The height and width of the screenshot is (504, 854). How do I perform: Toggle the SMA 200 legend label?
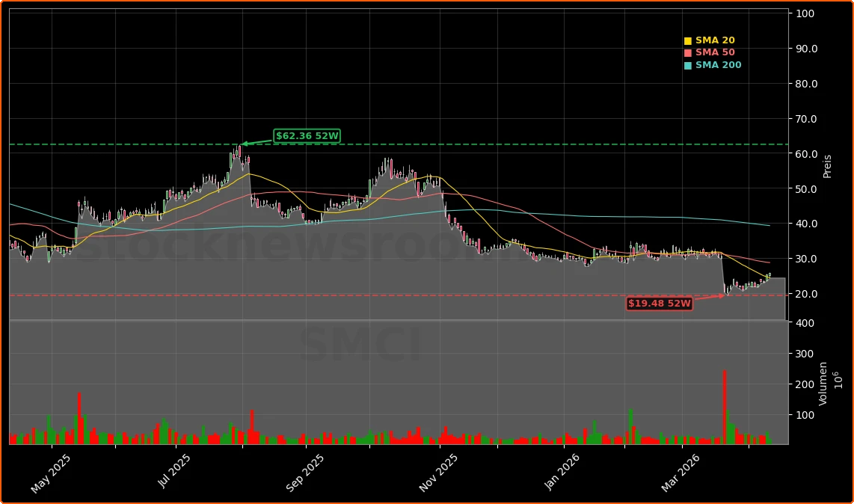(718, 66)
